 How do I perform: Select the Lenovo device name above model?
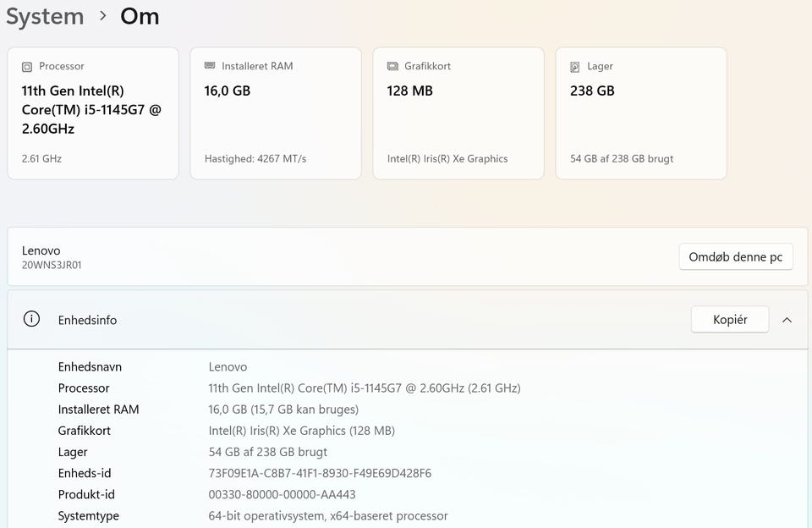coord(41,250)
